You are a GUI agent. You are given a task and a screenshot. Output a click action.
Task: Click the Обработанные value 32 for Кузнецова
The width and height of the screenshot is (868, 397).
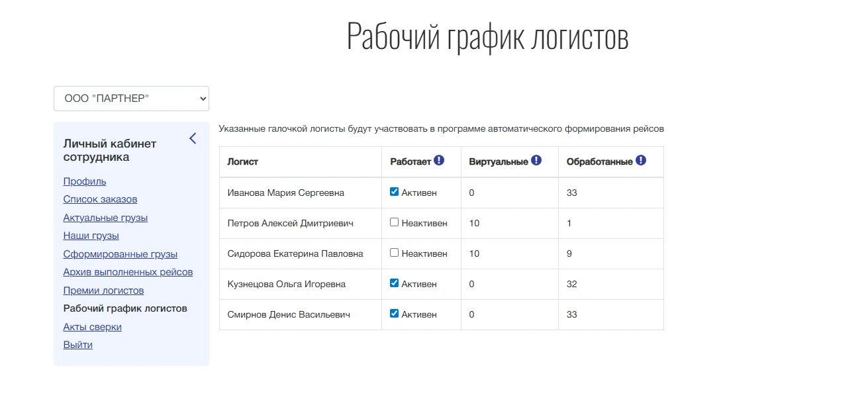572,284
